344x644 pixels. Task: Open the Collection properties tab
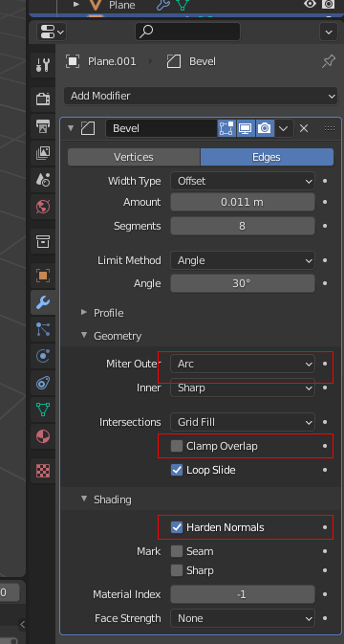(43, 241)
